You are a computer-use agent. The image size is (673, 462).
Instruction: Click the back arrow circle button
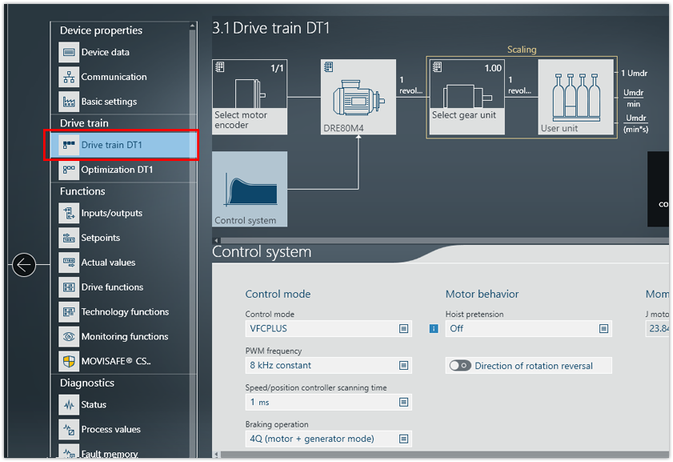click(24, 265)
